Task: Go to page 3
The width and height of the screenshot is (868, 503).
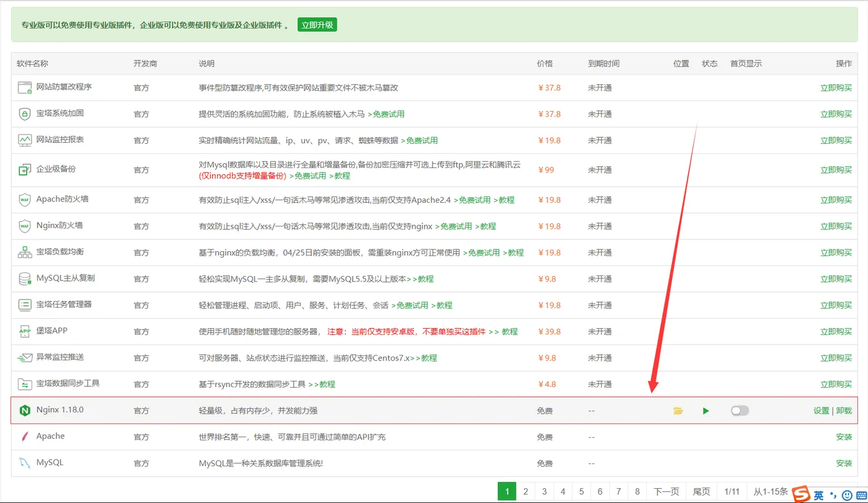Action: coord(544,492)
